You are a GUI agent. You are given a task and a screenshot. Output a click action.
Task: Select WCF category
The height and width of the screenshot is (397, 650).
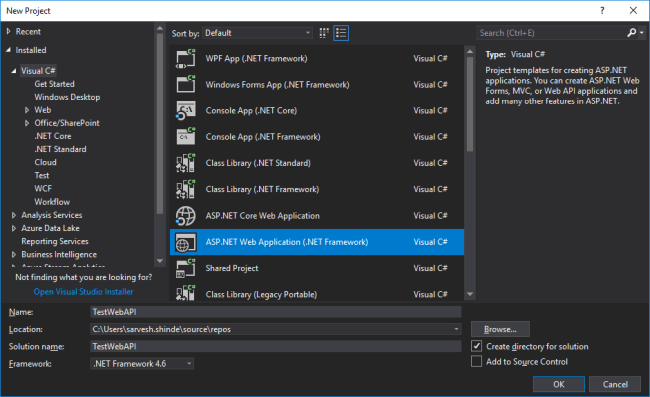(x=43, y=189)
